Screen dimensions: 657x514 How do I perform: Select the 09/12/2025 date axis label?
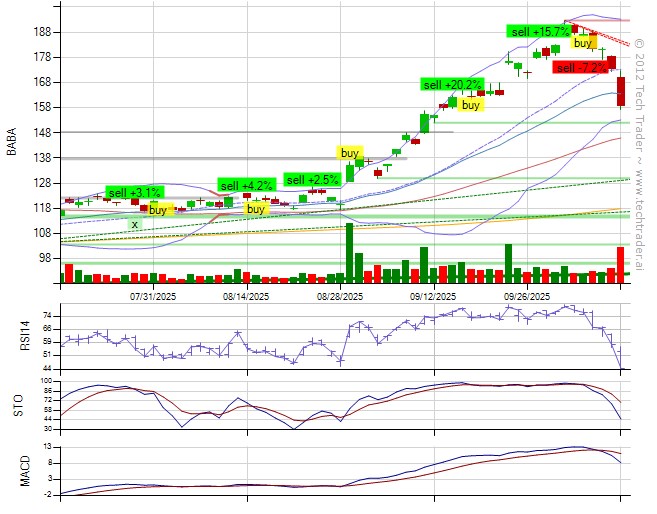433,296
